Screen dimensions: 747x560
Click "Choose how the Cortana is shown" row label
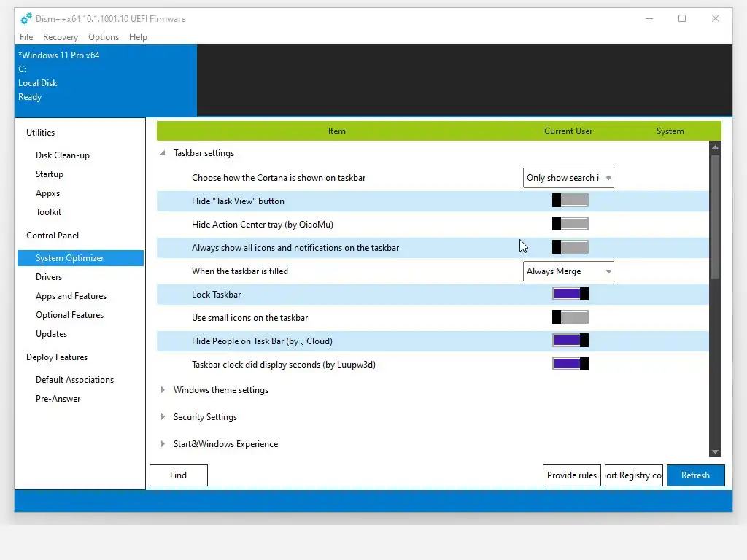click(x=279, y=178)
